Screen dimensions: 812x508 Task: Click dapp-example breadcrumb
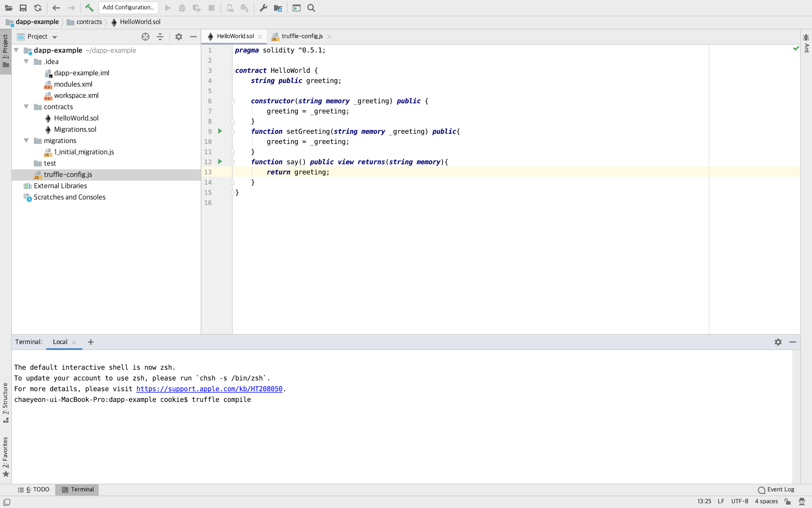click(32, 22)
